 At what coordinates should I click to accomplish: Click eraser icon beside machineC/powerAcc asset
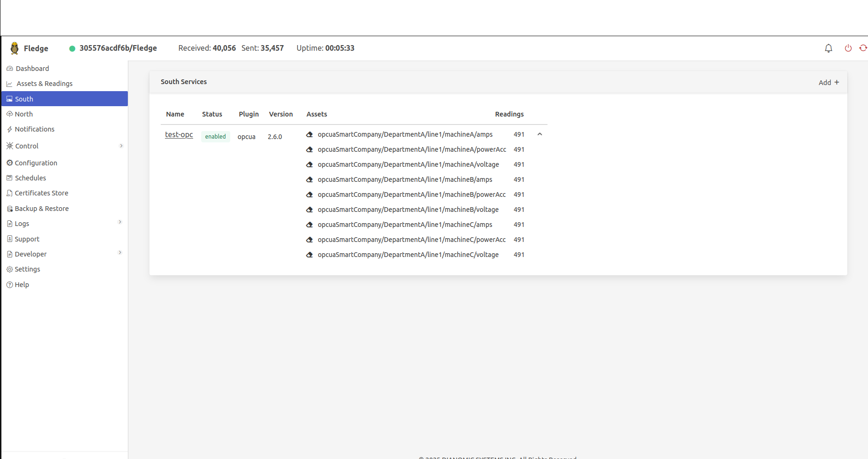pyautogui.click(x=309, y=240)
